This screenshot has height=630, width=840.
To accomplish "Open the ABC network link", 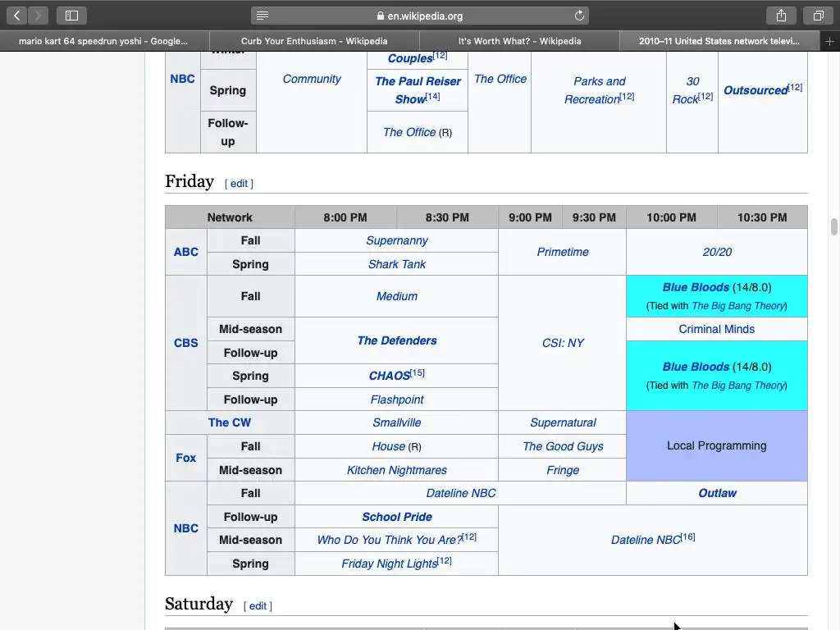I will pos(186,252).
